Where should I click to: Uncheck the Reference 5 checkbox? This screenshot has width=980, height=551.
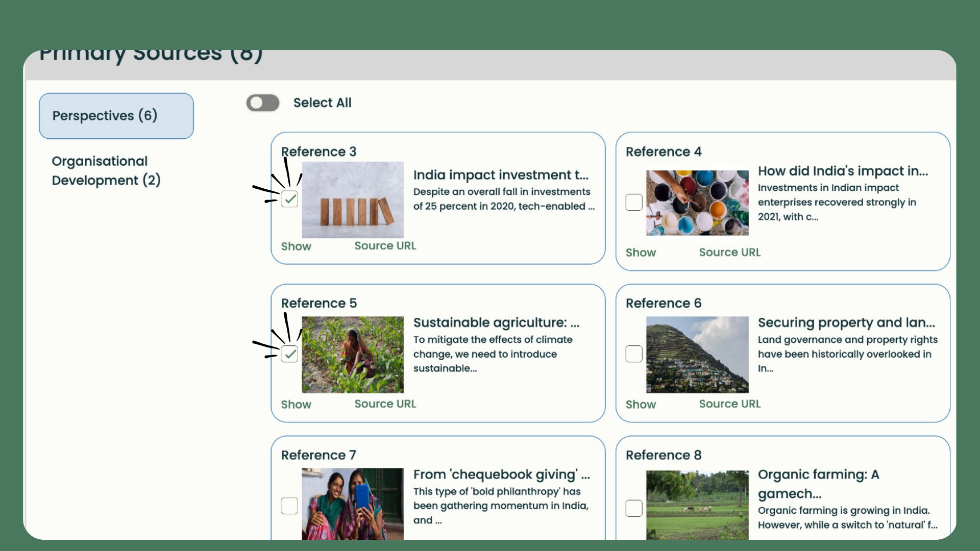(x=289, y=354)
